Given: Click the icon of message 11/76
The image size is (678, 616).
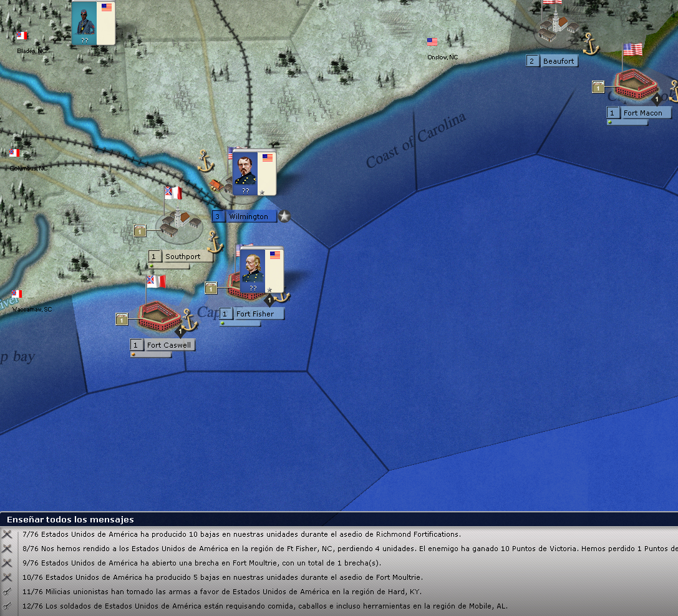Looking at the screenshot, I should click(x=7, y=591).
